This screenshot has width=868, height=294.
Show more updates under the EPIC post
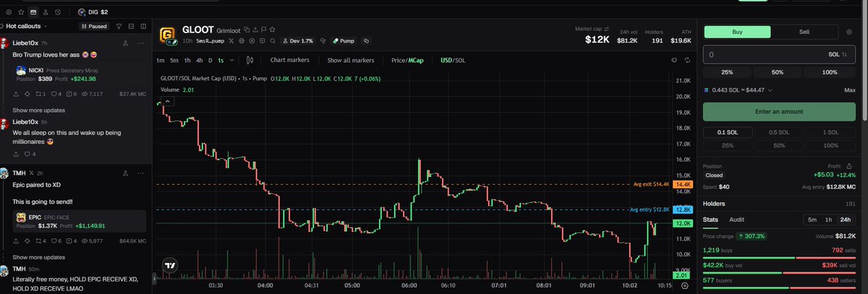click(39, 257)
